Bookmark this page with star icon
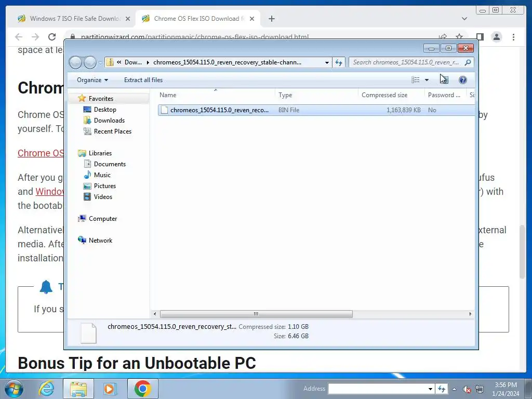The image size is (532, 399). coord(459,36)
